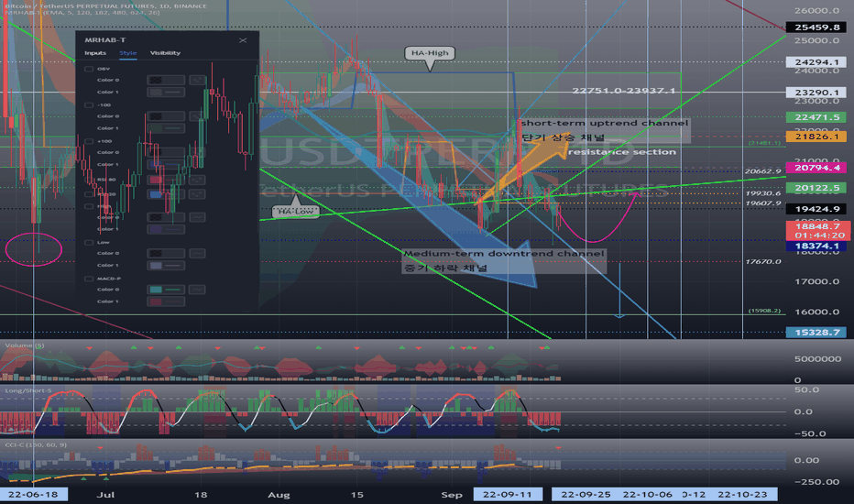Select the Style tab
The image size is (854, 504).
click(128, 53)
